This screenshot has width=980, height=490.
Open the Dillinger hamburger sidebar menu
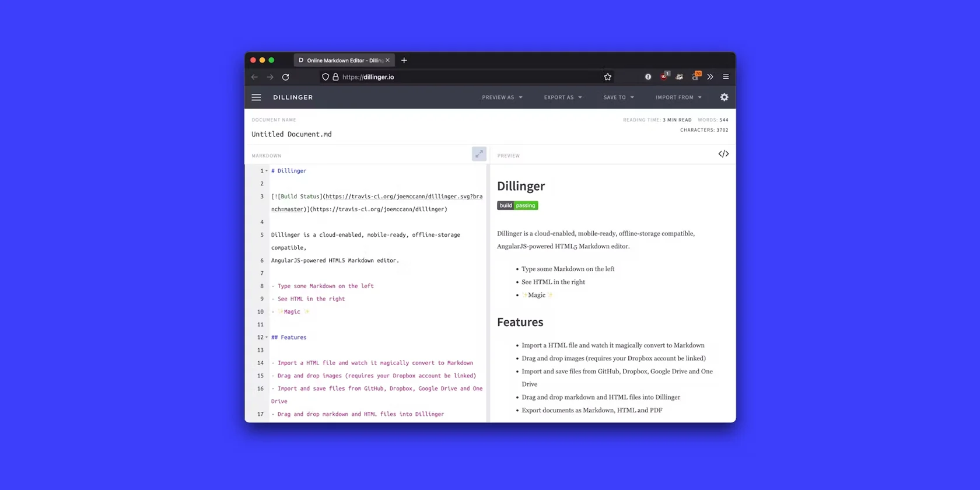(x=256, y=97)
